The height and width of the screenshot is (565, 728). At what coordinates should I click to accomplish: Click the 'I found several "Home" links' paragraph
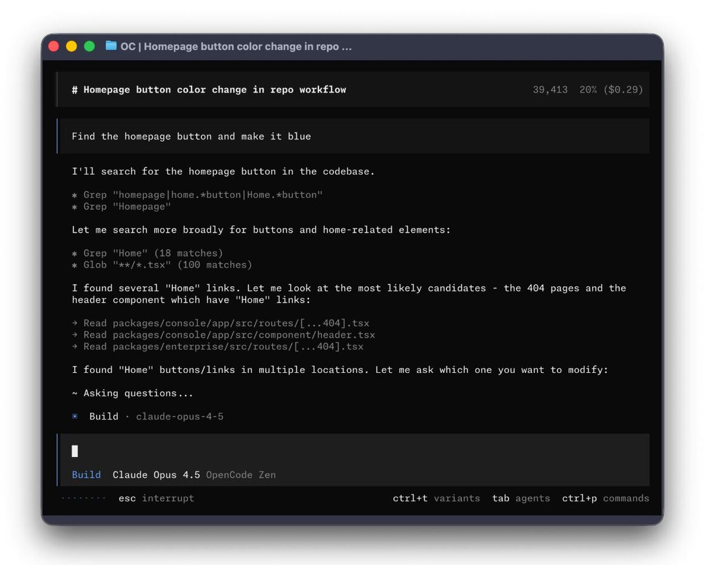[x=349, y=294]
